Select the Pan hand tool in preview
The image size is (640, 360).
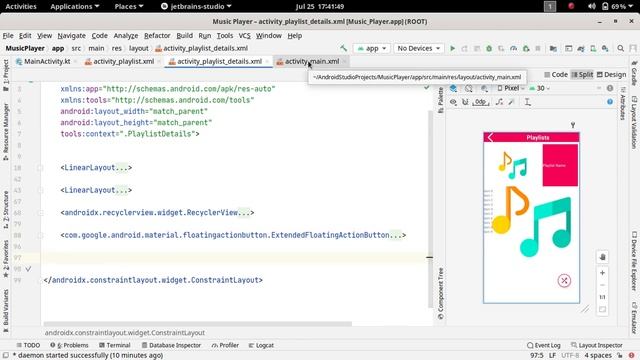602,257
